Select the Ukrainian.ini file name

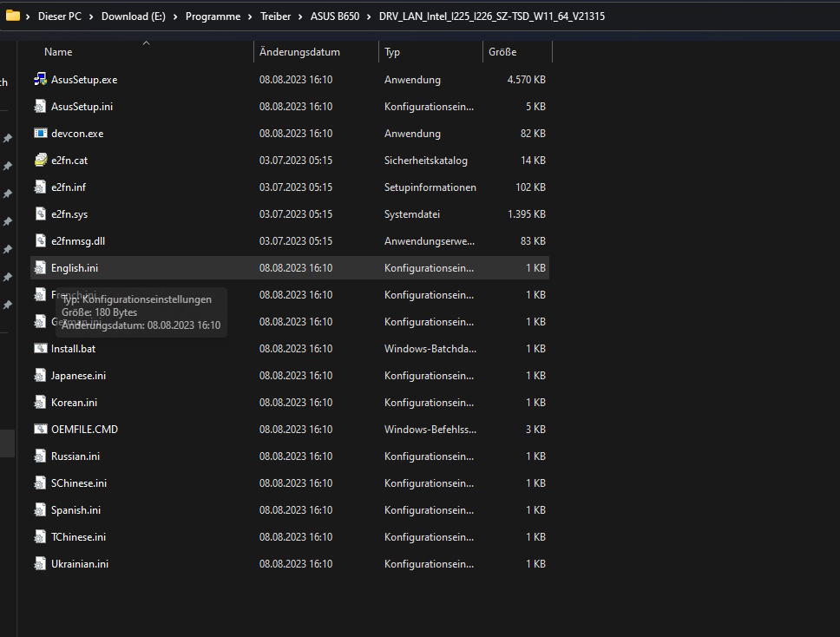pos(79,563)
